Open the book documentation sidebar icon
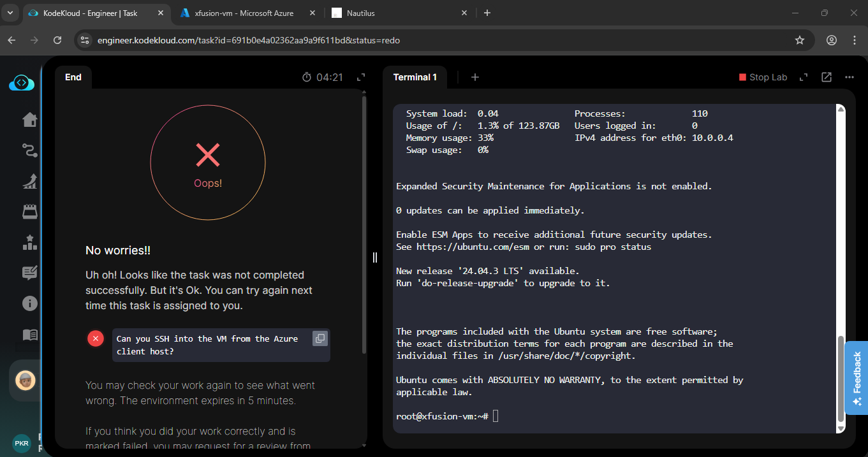The height and width of the screenshot is (457, 868). 29,335
